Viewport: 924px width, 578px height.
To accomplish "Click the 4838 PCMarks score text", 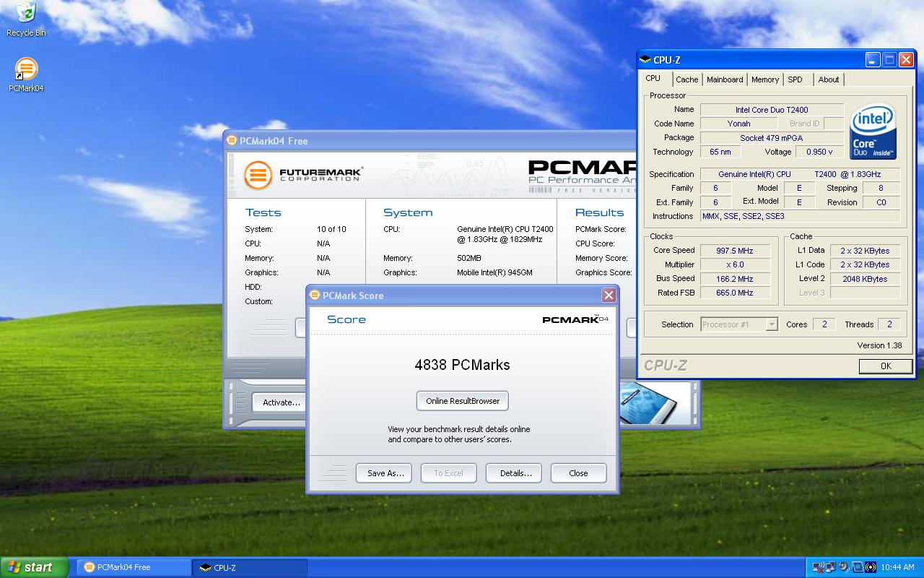I will pyautogui.click(x=462, y=365).
